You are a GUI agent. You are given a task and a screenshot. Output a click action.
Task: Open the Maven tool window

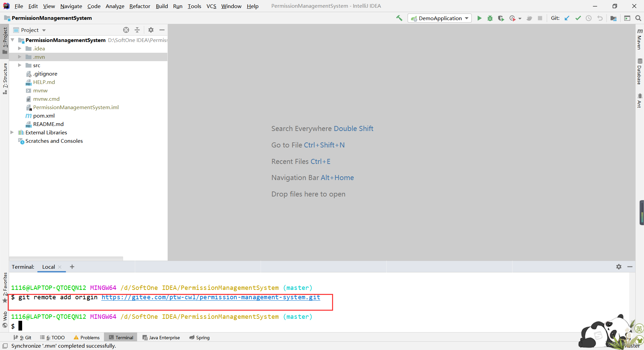[640, 39]
